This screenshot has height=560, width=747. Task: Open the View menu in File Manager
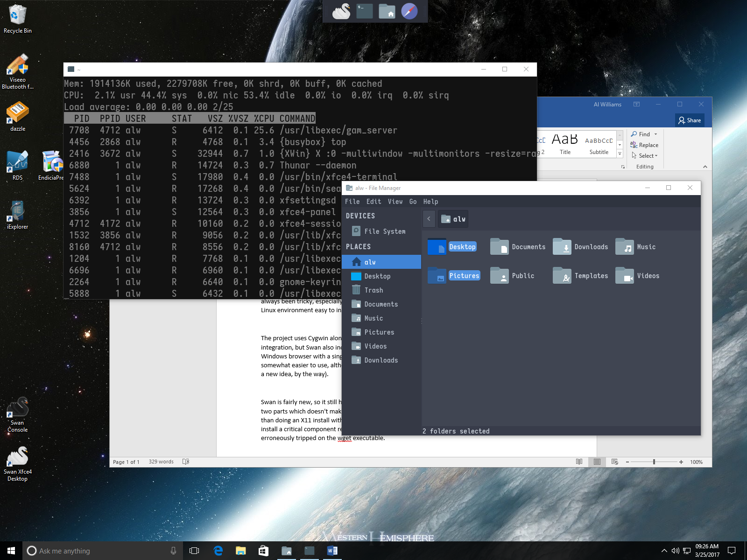point(395,202)
